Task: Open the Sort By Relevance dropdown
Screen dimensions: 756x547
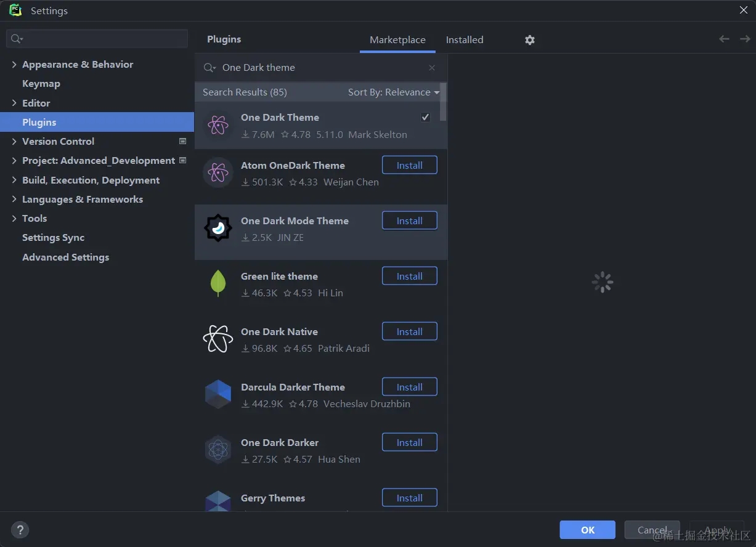Action: coord(392,92)
